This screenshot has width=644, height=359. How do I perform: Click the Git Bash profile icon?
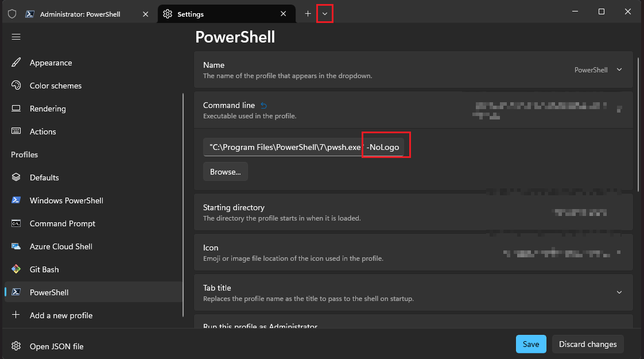click(16, 269)
